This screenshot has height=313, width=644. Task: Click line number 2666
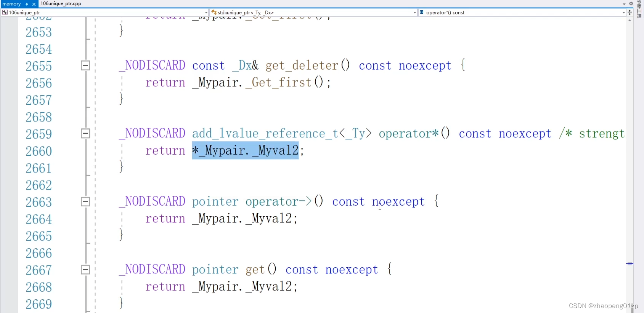click(39, 254)
